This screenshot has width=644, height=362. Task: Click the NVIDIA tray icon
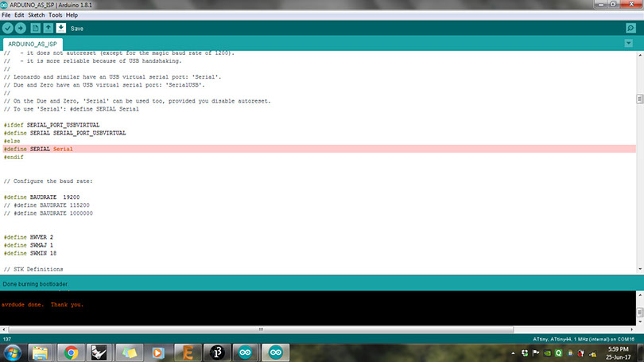547,353
